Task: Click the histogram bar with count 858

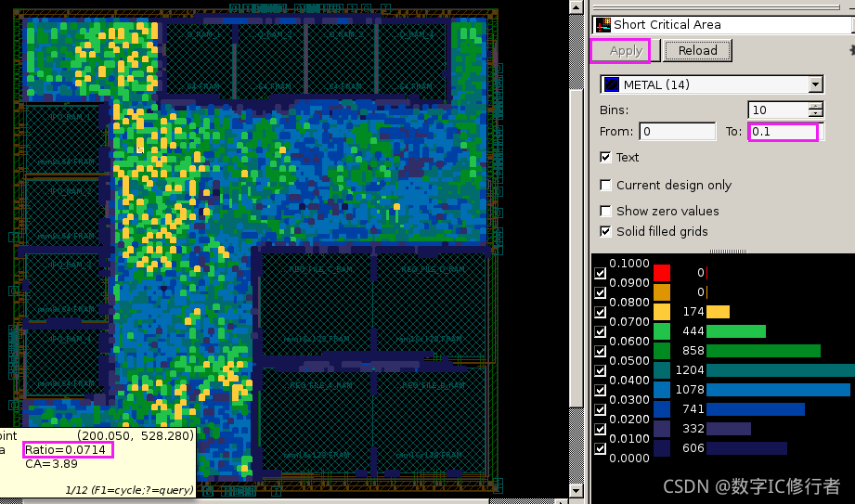Action: [763, 351]
